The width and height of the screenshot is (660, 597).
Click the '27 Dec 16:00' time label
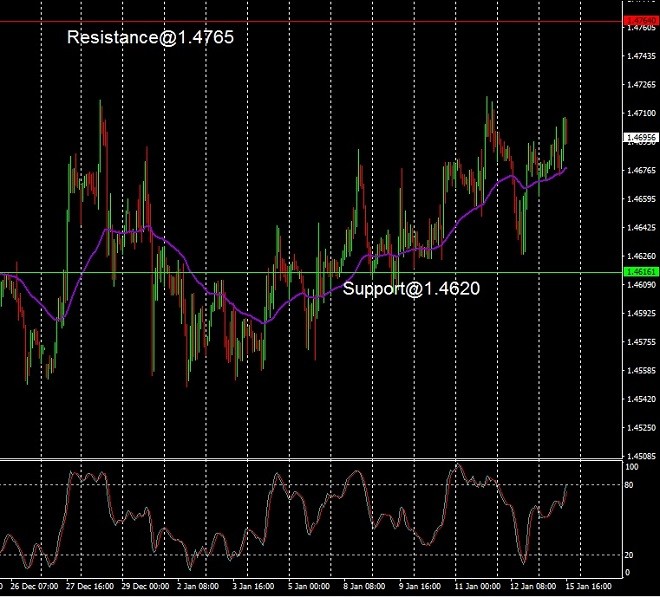[x=90, y=586]
